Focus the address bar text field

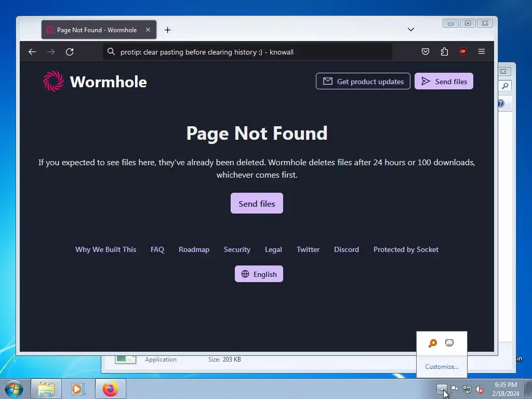pos(247,52)
